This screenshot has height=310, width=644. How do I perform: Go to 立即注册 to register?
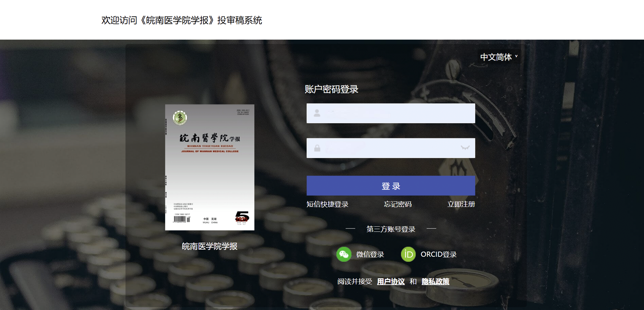point(461,204)
